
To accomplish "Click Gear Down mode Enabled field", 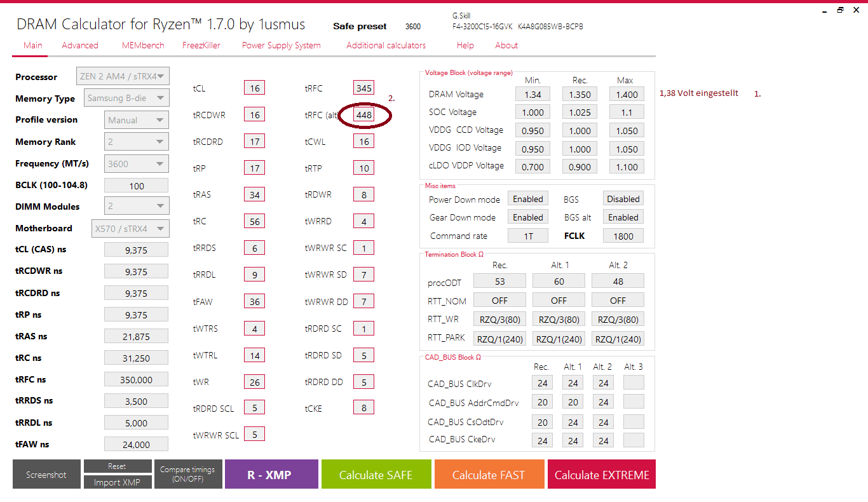I will pos(528,217).
